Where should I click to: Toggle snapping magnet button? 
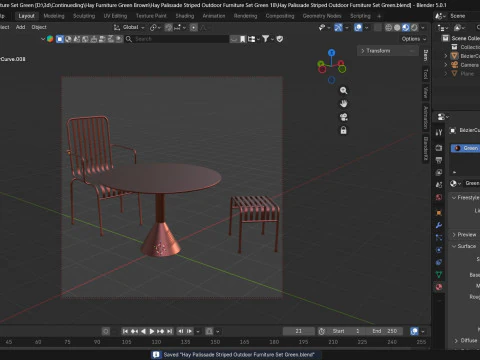point(169,27)
